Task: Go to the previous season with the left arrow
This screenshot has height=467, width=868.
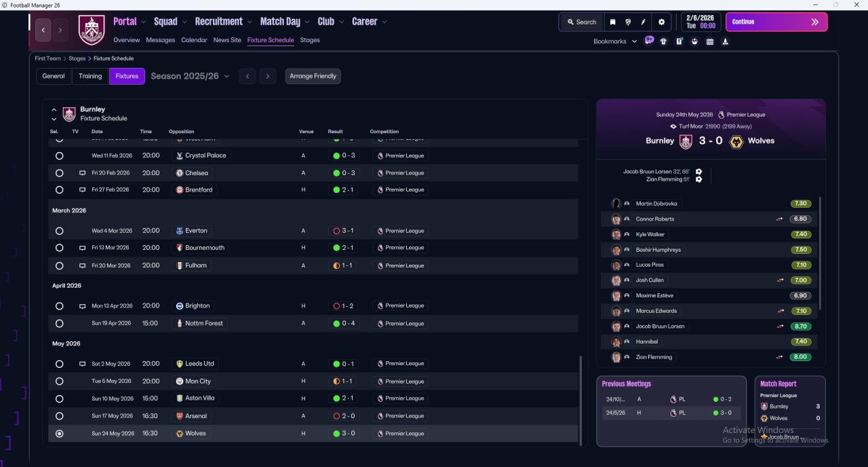Action: point(248,76)
